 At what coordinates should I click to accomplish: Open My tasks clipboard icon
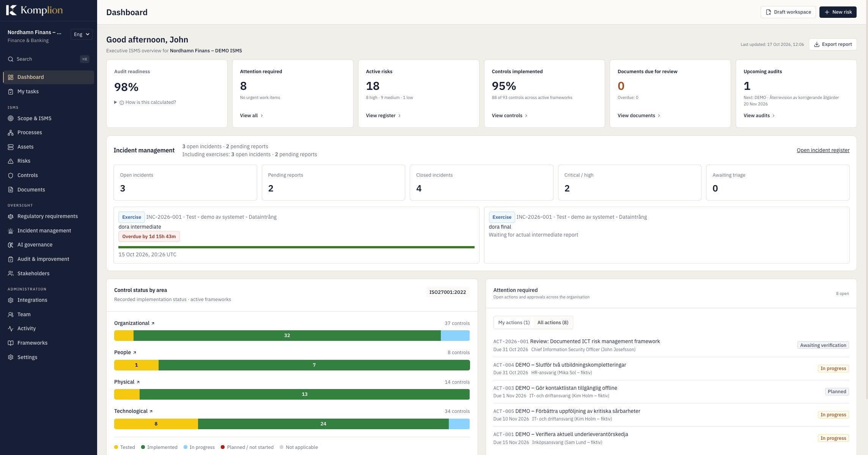(11, 91)
